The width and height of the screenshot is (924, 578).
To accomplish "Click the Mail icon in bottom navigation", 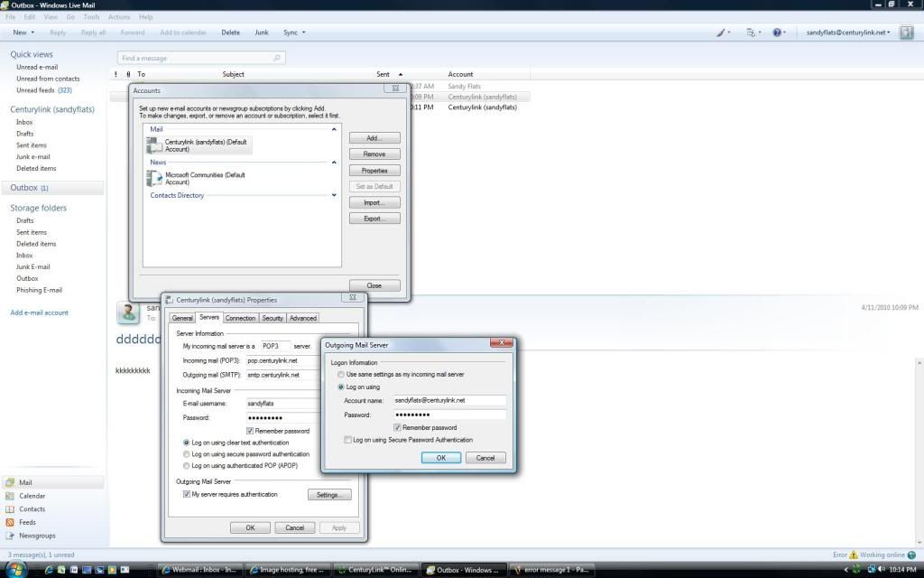I will pyautogui.click(x=10, y=482).
